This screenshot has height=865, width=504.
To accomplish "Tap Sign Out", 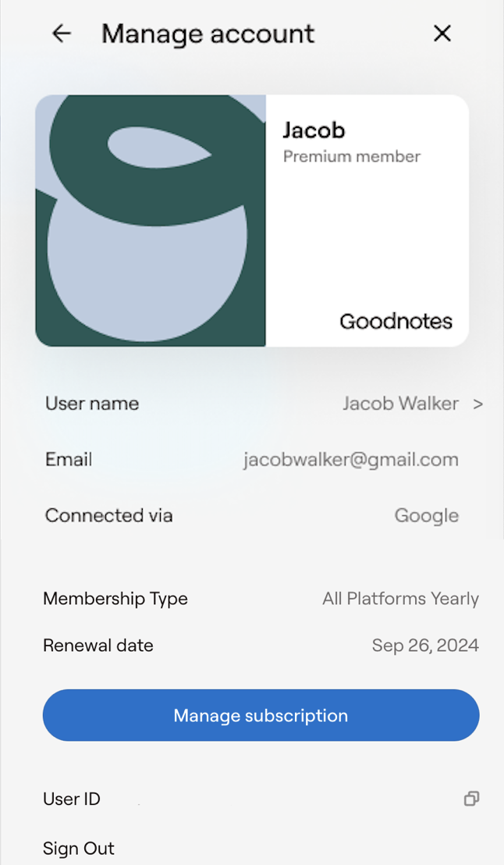I will (x=79, y=849).
